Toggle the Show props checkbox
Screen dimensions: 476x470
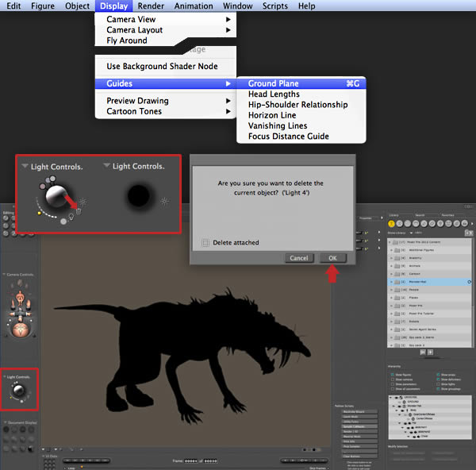point(438,375)
